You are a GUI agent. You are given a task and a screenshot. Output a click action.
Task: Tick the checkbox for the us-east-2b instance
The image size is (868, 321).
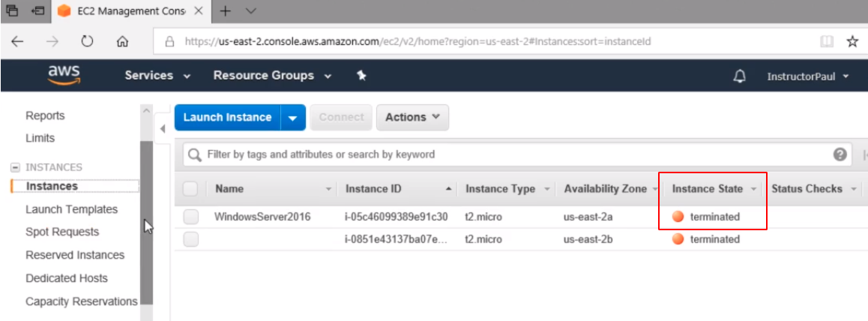tap(191, 239)
